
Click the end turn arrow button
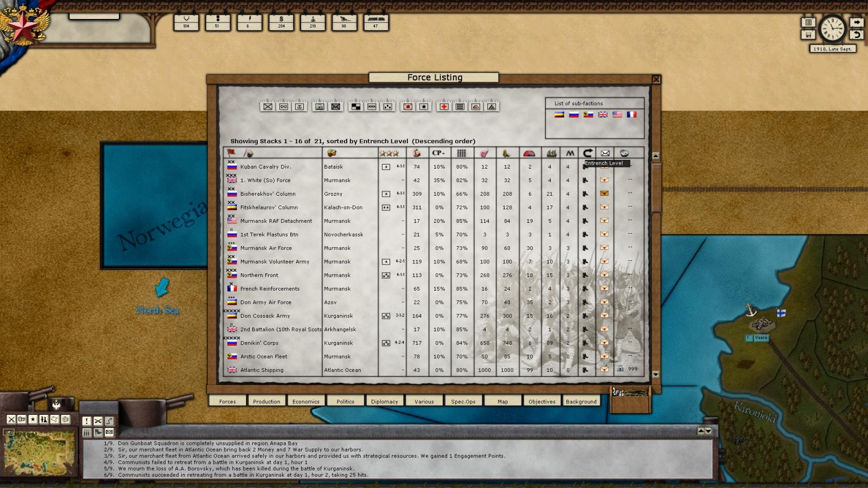pyautogui.click(x=857, y=22)
